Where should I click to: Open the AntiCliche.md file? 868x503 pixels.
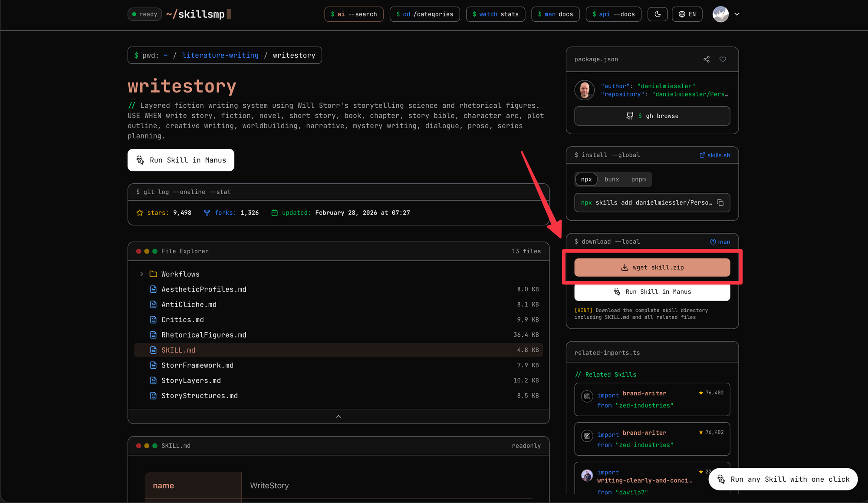click(x=189, y=304)
